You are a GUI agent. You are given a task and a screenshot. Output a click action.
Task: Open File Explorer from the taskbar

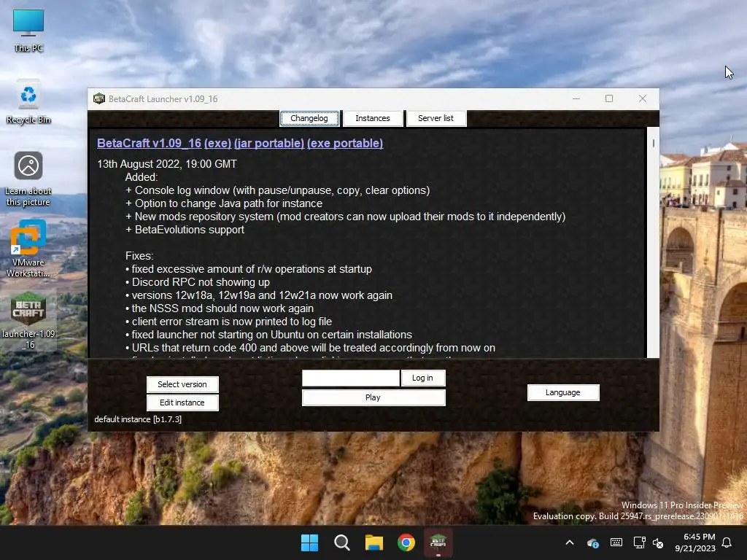374,542
